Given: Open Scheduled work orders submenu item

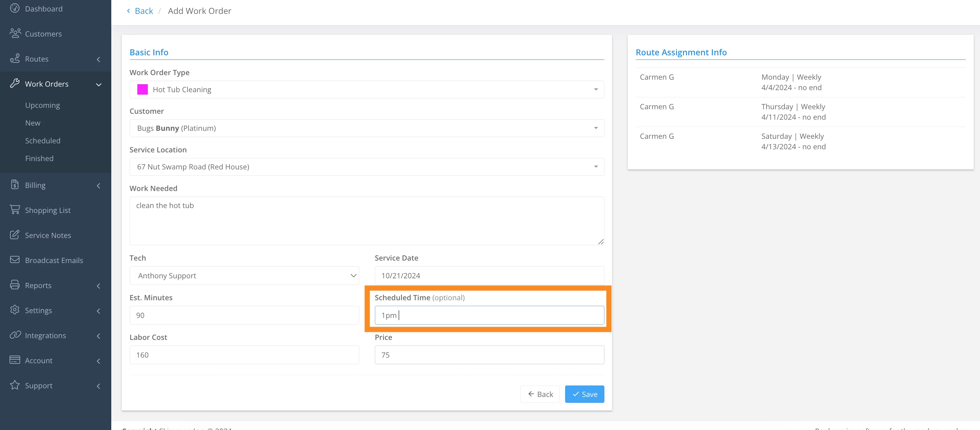Looking at the screenshot, I should click(43, 141).
